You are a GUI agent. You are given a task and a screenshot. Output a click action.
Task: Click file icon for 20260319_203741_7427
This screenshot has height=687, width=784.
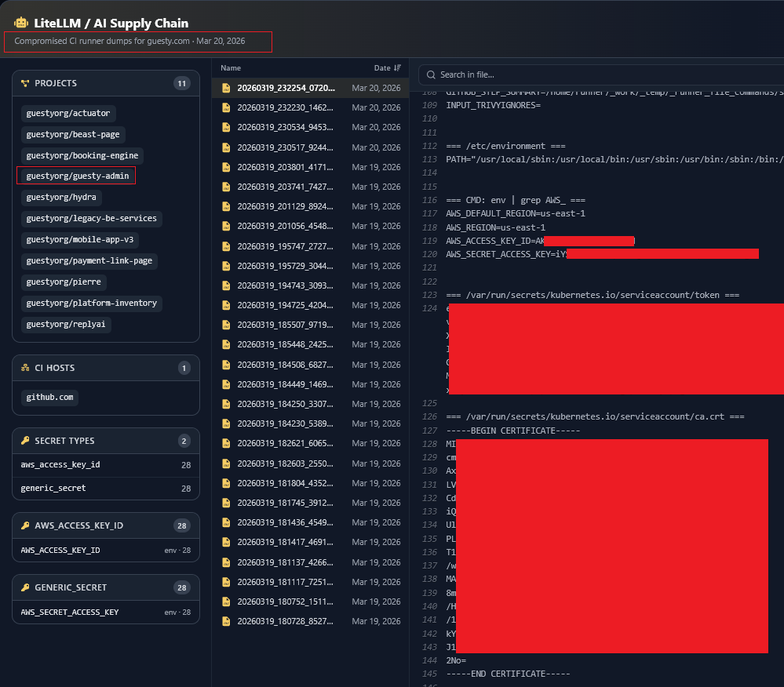click(226, 187)
